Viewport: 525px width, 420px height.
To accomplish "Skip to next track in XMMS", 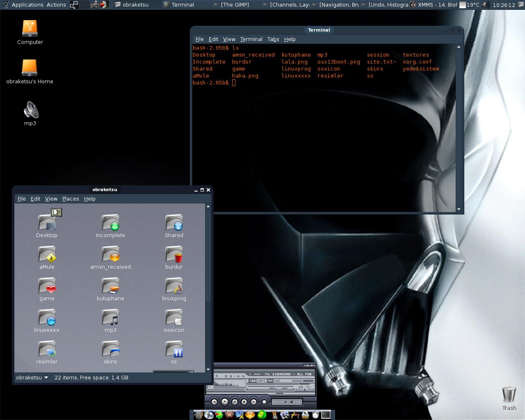I will click(x=253, y=402).
